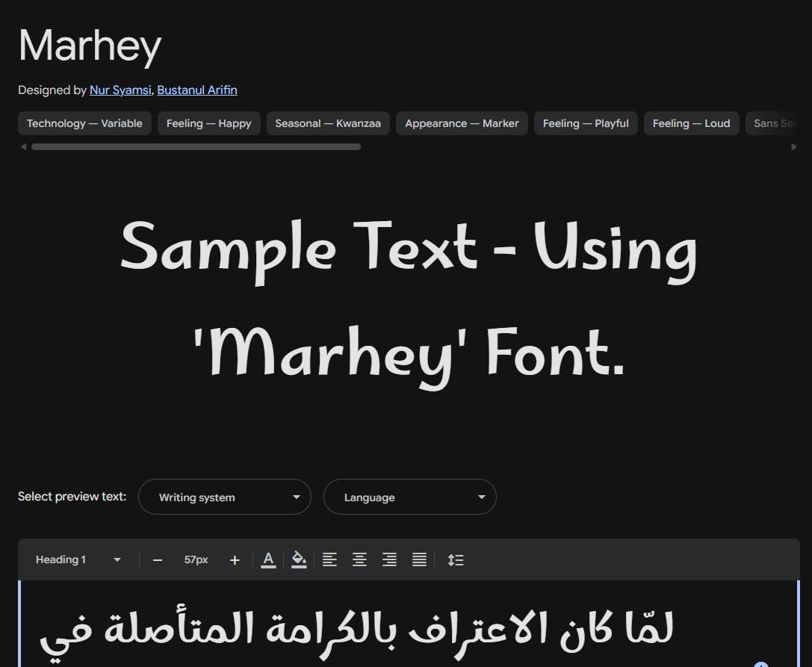Screen dimensions: 812x667
Task: Select the Feeling — Playful tag
Action: (586, 123)
